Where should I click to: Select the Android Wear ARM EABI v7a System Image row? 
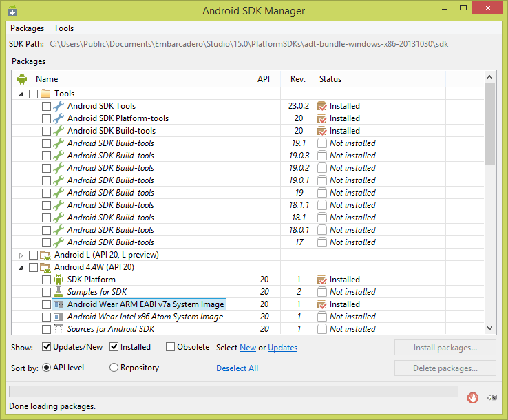click(248, 304)
